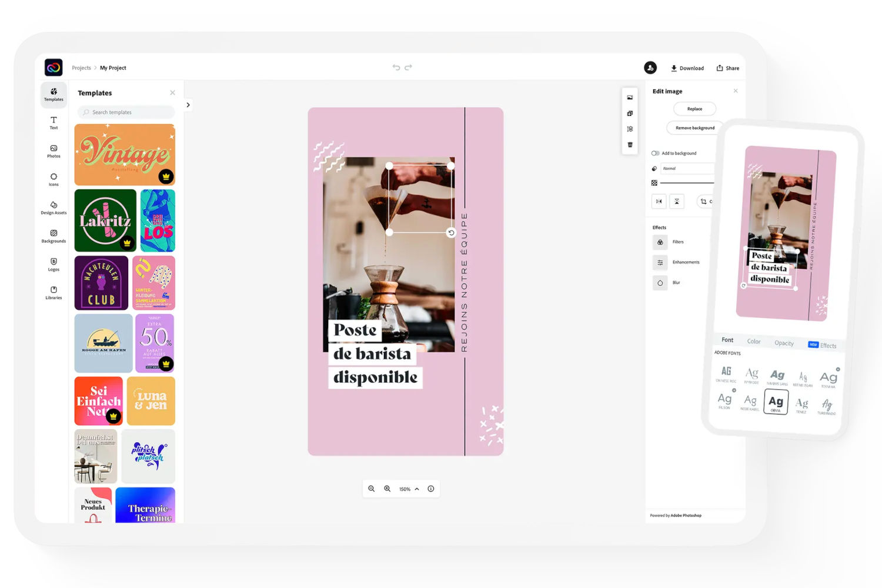Image resolution: width=882 pixels, height=588 pixels.
Task: Switch to the Color tab on the phone
Action: tap(754, 342)
